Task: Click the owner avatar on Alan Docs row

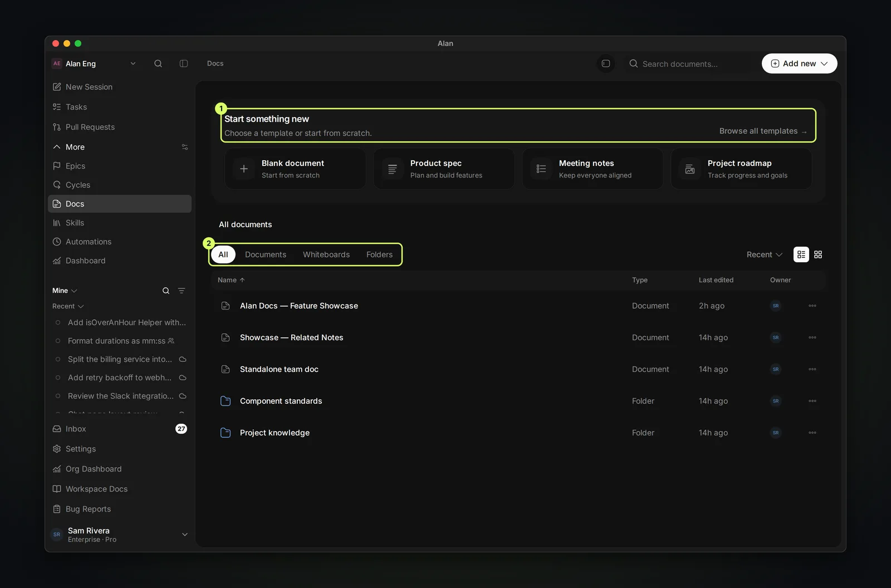Action: (x=776, y=306)
